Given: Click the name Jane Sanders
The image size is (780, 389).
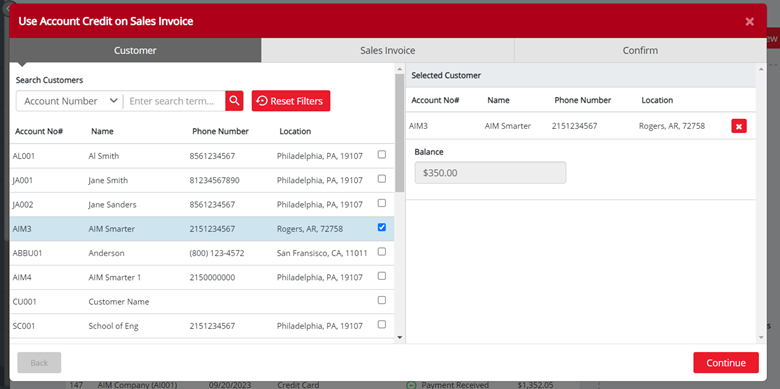Looking at the screenshot, I should [112, 204].
